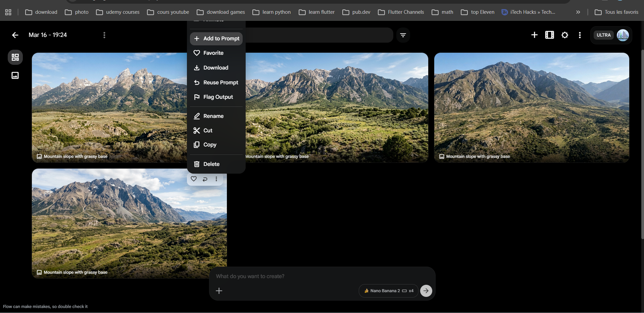Favorite the bottom image with the heart icon
This screenshot has height=313, width=644.
(x=194, y=179)
